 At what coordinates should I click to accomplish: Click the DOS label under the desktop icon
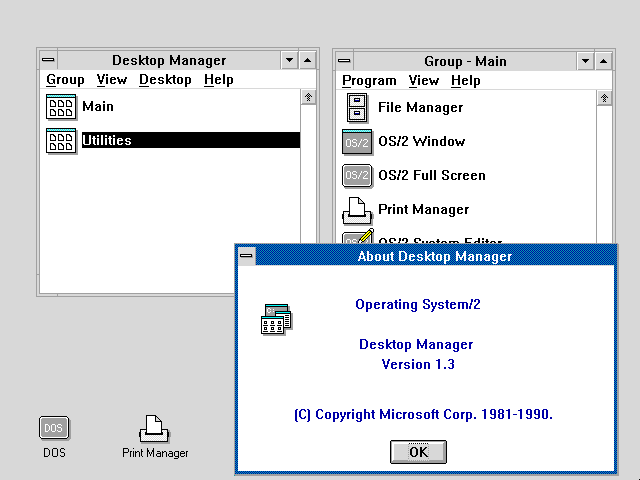(x=54, y=453)
